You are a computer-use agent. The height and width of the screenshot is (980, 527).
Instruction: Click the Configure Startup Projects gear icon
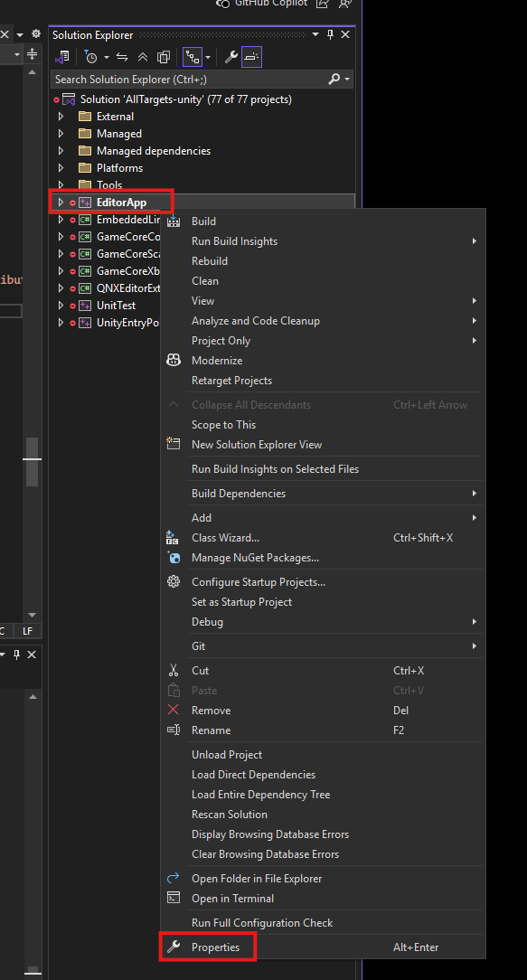pos(174,582)
